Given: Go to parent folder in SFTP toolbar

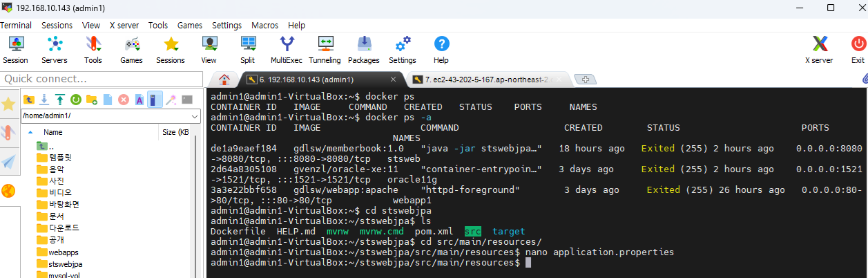Looking at the screenshot, I should click(29, 100).
